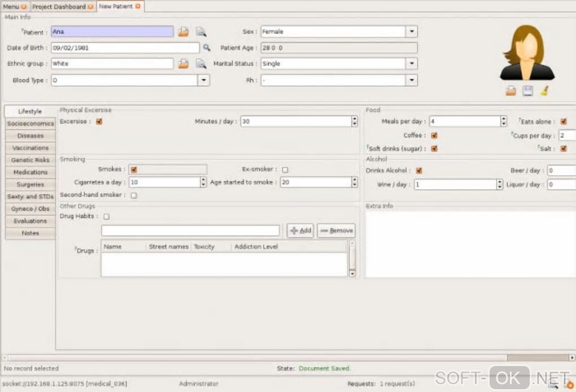Toggle the Salt checkbox
Viewport: 576px width, 392px height.
coord(564,149)
